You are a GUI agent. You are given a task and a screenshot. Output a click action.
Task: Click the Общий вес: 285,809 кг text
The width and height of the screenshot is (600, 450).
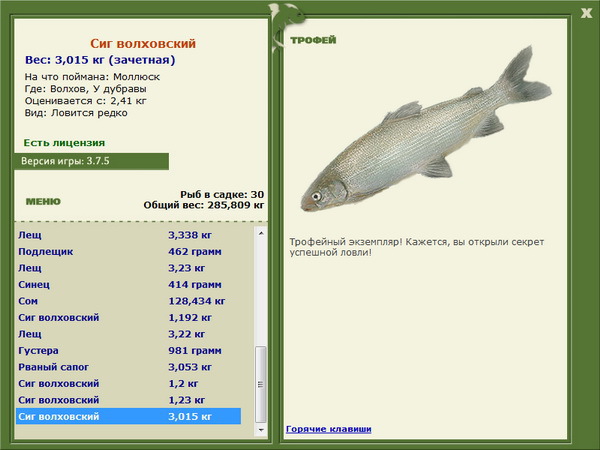pos(204,205)
